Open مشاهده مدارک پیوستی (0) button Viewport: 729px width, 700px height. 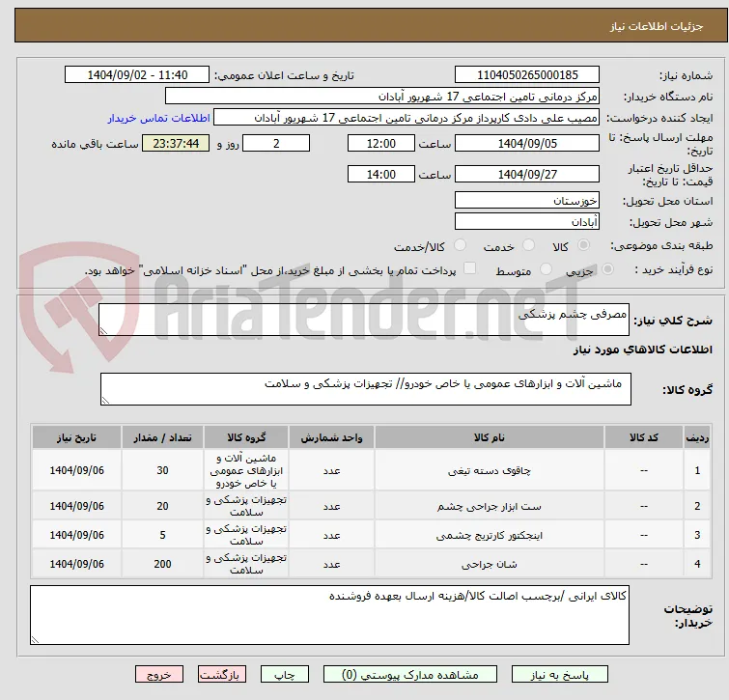(410, 675)
